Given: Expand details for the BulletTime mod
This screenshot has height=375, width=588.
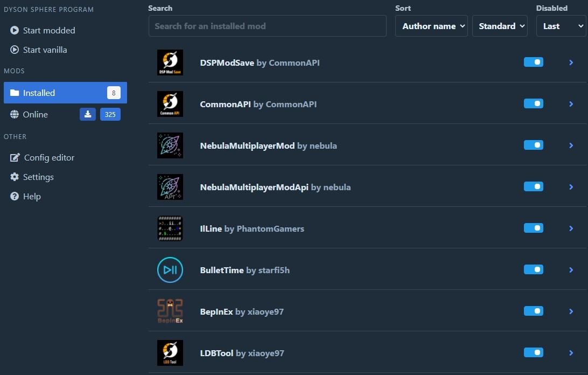Looking at the screenshot, I should coord(571,269).
